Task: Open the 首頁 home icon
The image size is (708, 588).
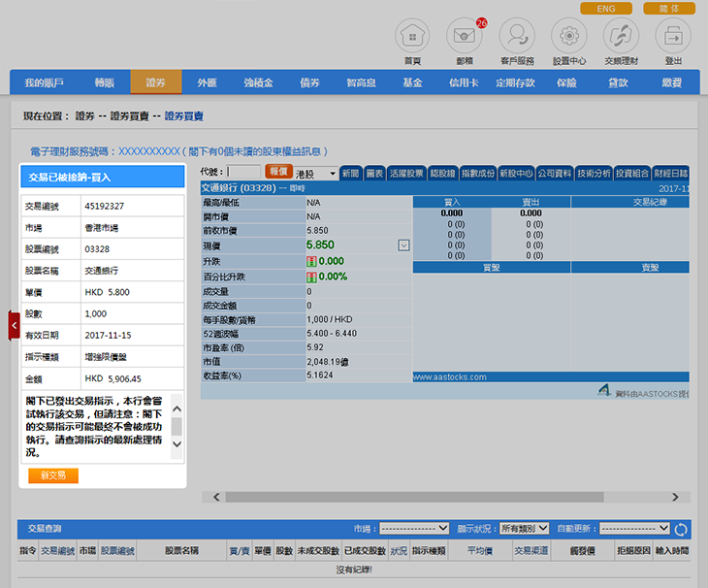Action: point(412,37)
